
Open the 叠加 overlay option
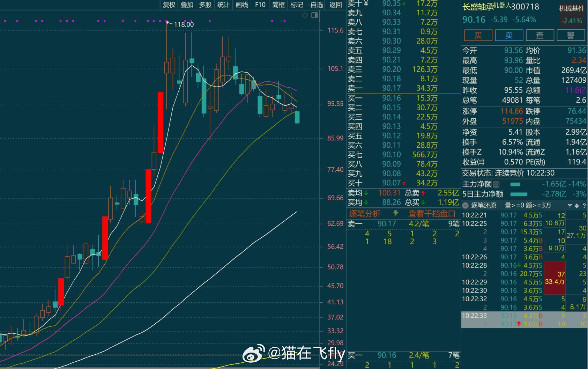[x=187, y=5]
